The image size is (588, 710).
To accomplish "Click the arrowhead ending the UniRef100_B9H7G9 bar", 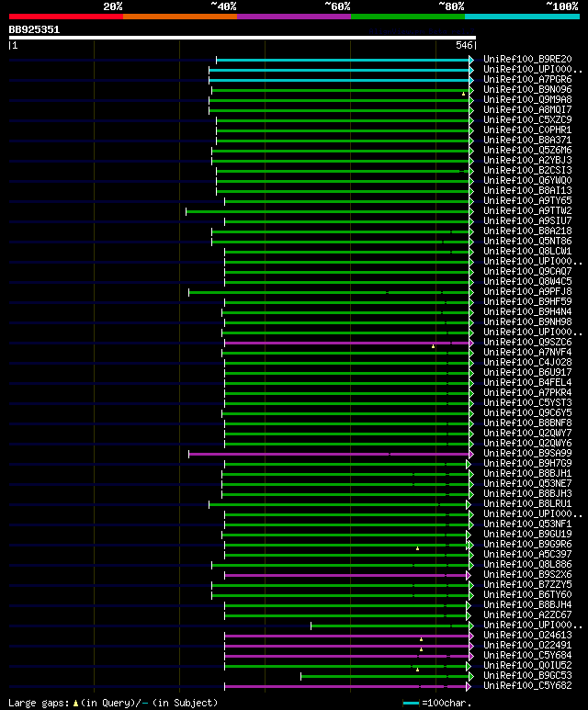I will coord(469,464).
